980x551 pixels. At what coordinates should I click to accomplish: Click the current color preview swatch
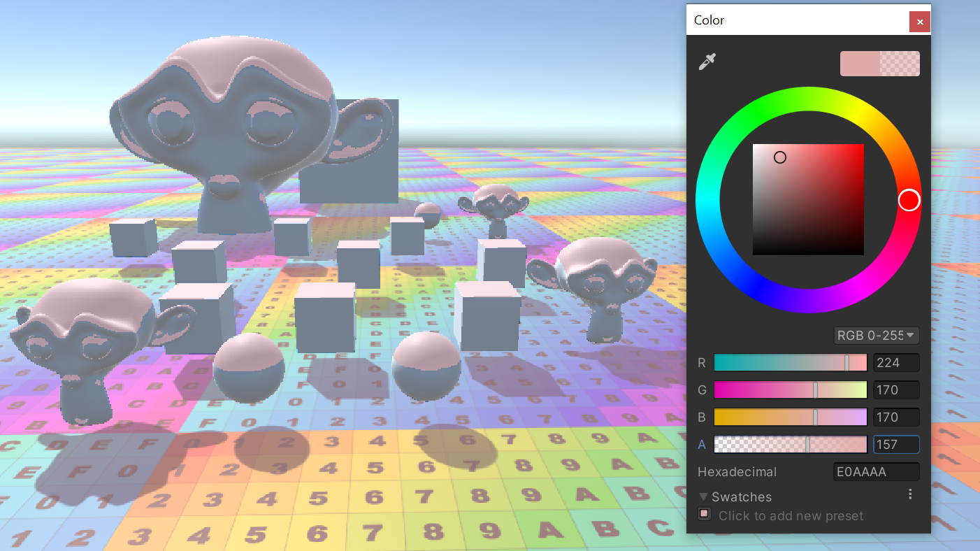click(879, 64)
